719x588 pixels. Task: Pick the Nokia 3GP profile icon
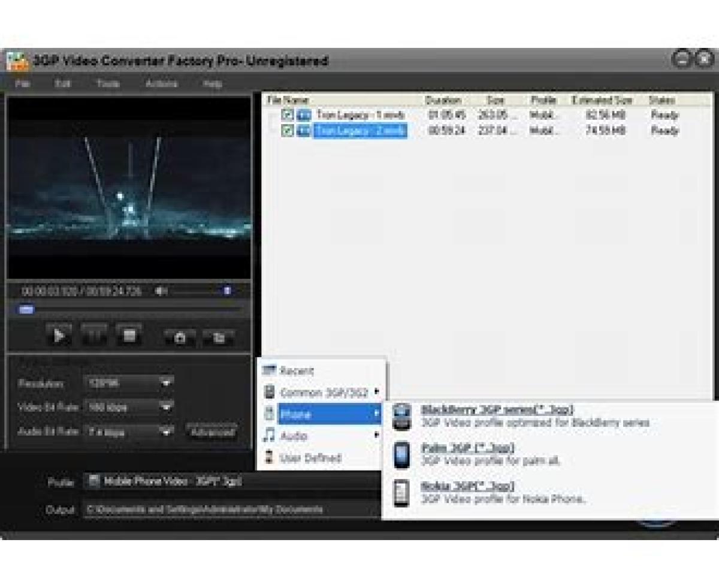pos(401,493)
